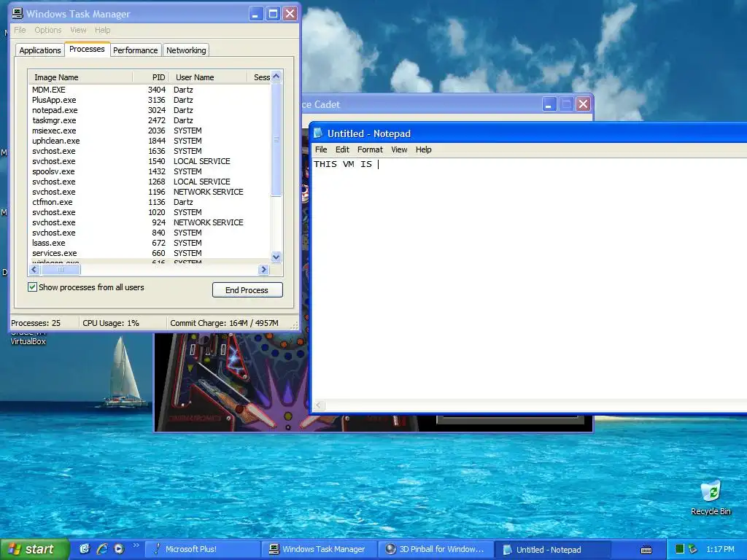The image size is (747, 560).
Task: Select the notepad.exe process row
Action: pos(149,110)
